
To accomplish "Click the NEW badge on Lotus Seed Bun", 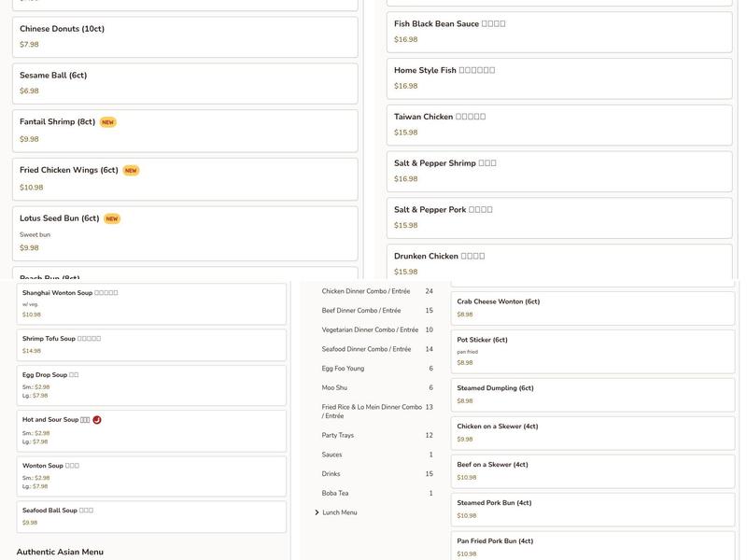I will [112, 219].
